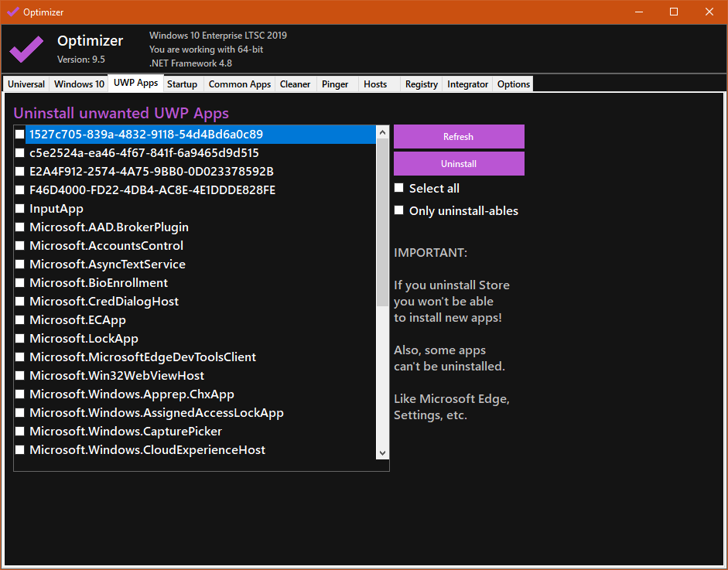Click the Uninstall button
The width and height of the screenshot is (728, 570).
coord(459,164)
